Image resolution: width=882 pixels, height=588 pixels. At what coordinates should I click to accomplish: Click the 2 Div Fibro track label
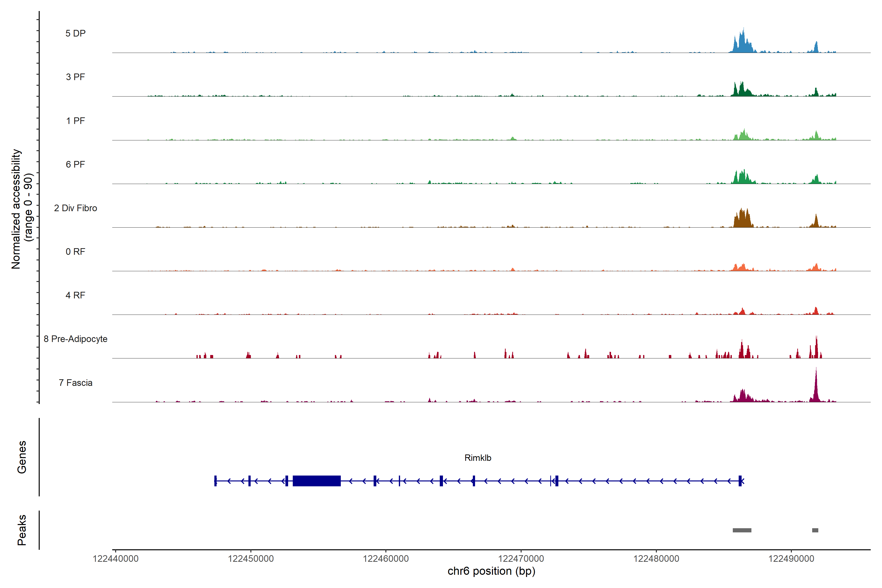tap(75, 208)
